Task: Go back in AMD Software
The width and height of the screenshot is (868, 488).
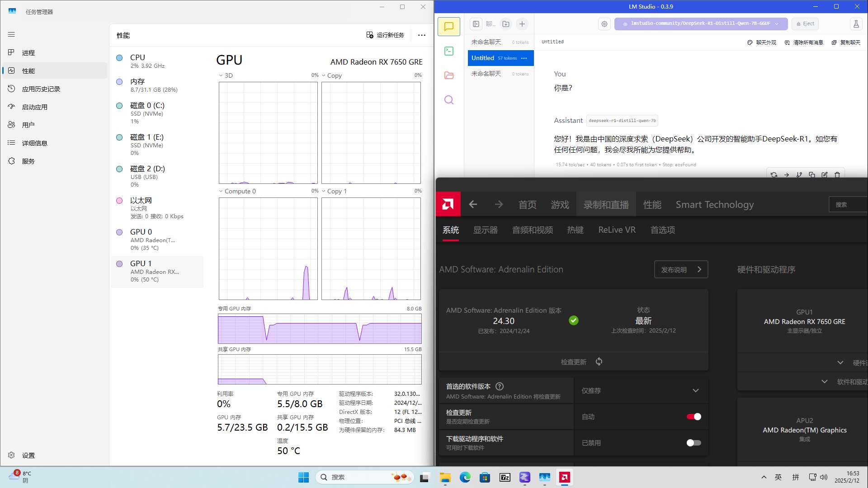Action: coord(473,204)
